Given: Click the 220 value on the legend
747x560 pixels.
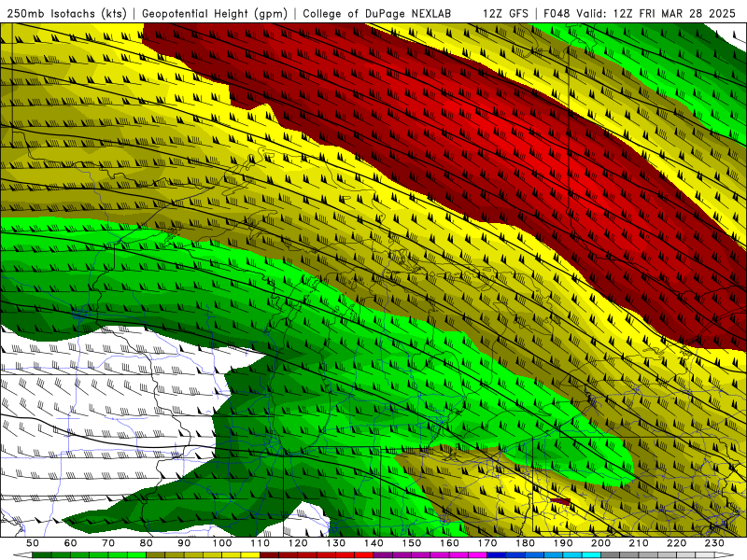Looking at the screenshot, I should point(676,543).
